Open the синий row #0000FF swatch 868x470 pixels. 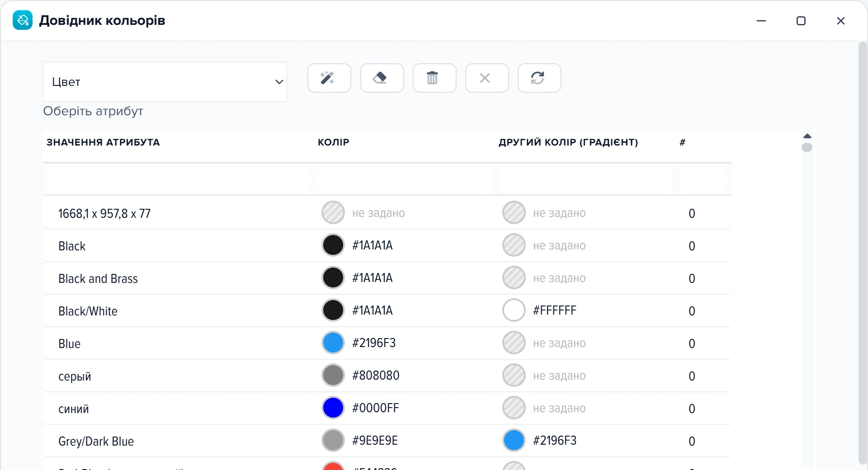(333, 408)
